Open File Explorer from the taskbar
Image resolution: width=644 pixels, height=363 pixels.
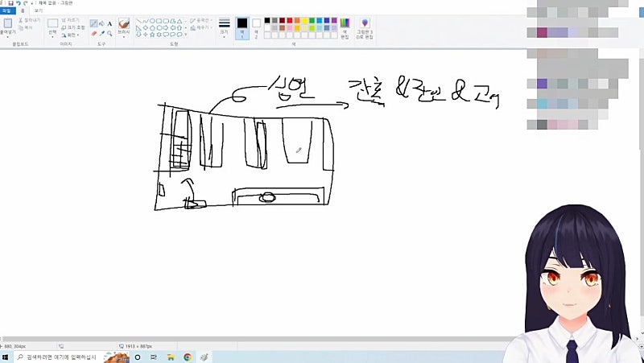(x=171, y=357)
